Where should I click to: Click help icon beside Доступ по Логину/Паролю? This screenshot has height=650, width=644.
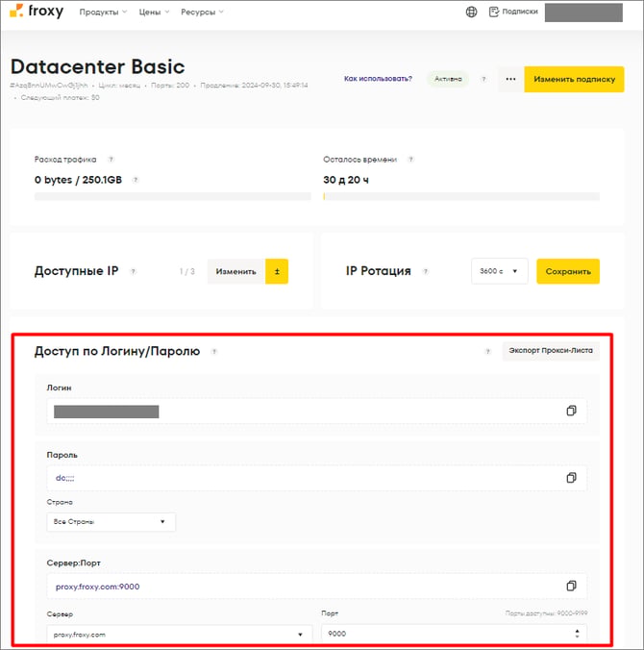(214, 352)
